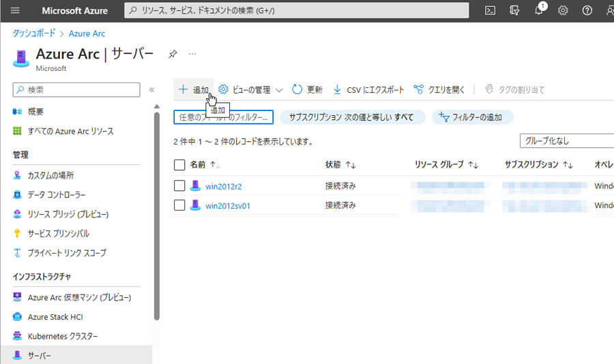Open the directory and subscription filter icon
Image resolution: width=614 pixels, height=364 pixels.
pos(514,11)
